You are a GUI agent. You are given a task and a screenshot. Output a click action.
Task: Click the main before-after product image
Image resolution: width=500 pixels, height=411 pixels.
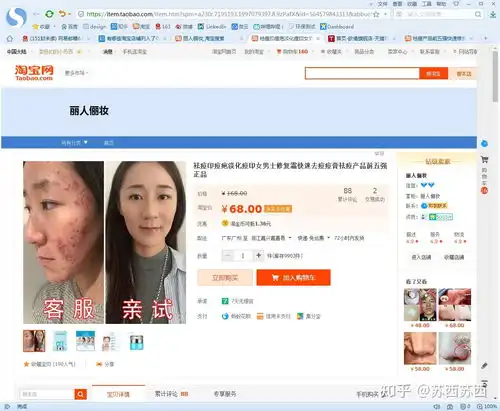click(104, 242)
